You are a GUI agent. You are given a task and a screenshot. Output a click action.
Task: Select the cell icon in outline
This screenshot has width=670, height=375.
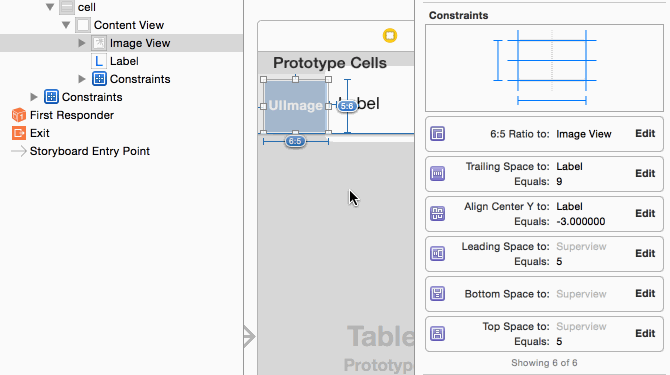pos(67,7)
